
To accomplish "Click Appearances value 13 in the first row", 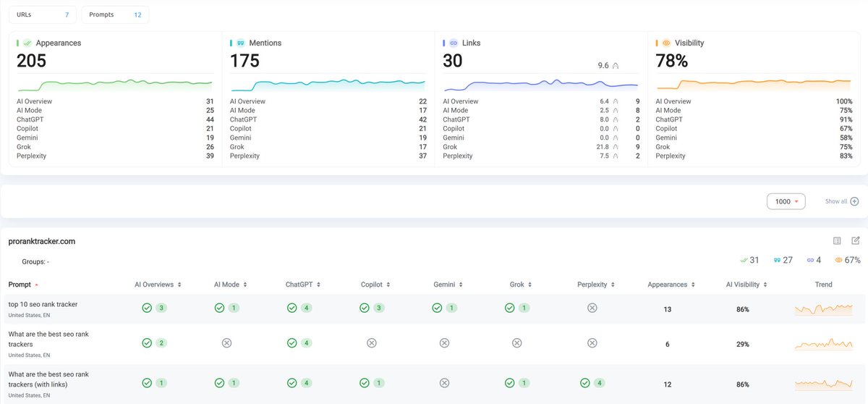I will click(668, 309).
